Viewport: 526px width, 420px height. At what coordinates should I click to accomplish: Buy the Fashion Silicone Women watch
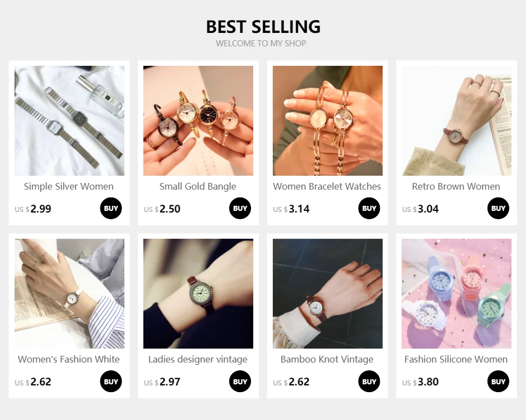498,382
